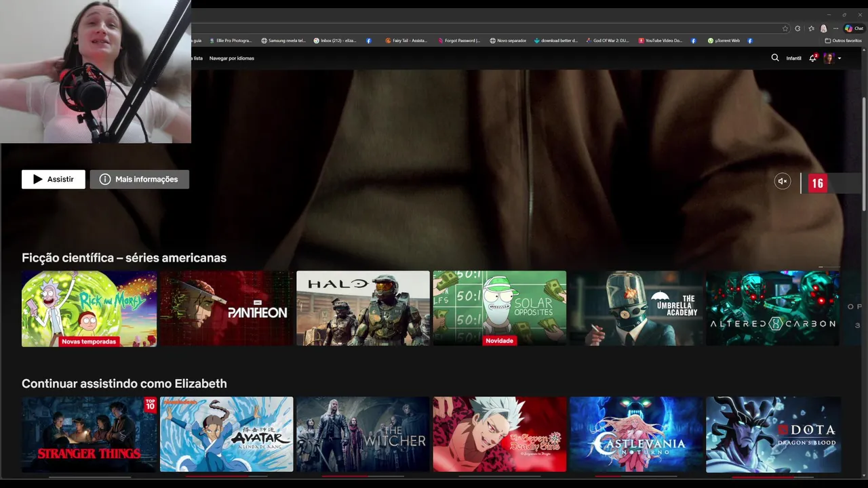
Task: Click Continuar assistindo como Elizabeth heading
Action: click(x=124, y=384)
